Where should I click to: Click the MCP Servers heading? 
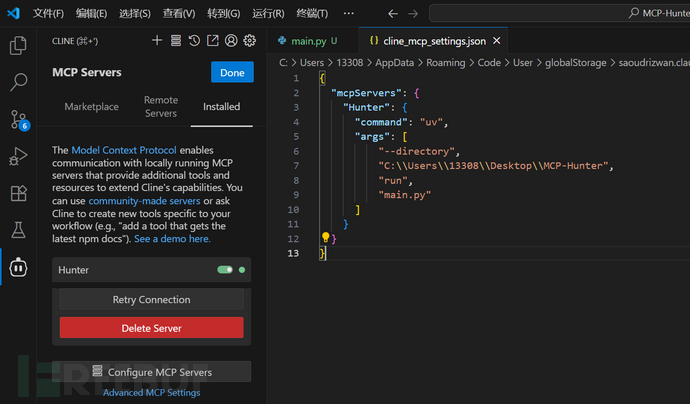click(87, 72)
